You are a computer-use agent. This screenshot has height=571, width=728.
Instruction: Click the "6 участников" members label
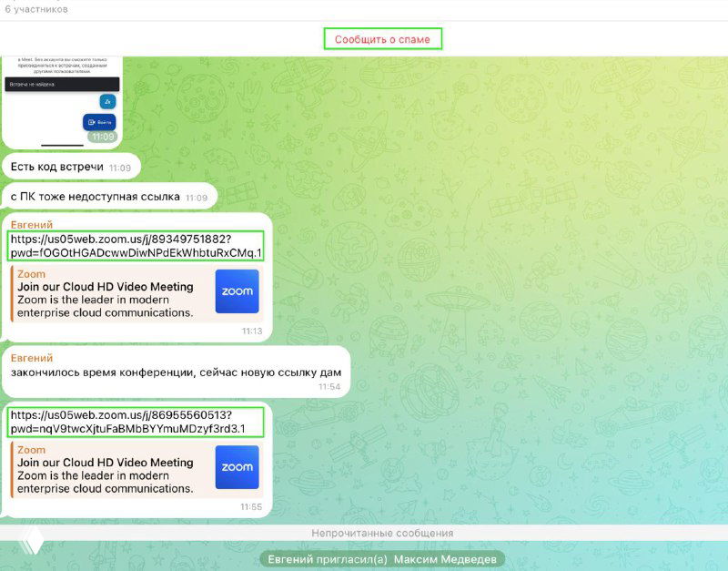point(35,9)
